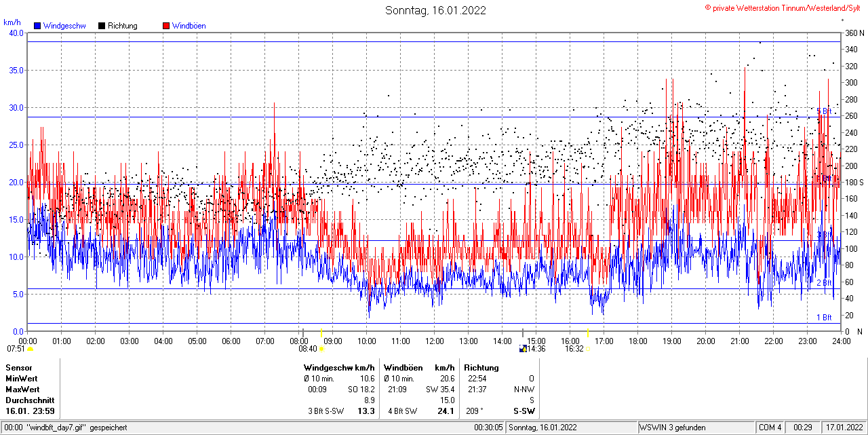Click the yellow tick marker near 16:32 on the axis
This screenshot has height=435, width=868.
[x=587, y=333]
